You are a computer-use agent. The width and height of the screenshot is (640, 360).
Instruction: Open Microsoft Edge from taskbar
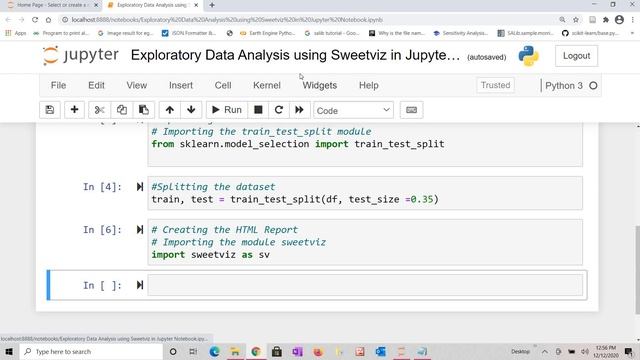tap(214, 351)
